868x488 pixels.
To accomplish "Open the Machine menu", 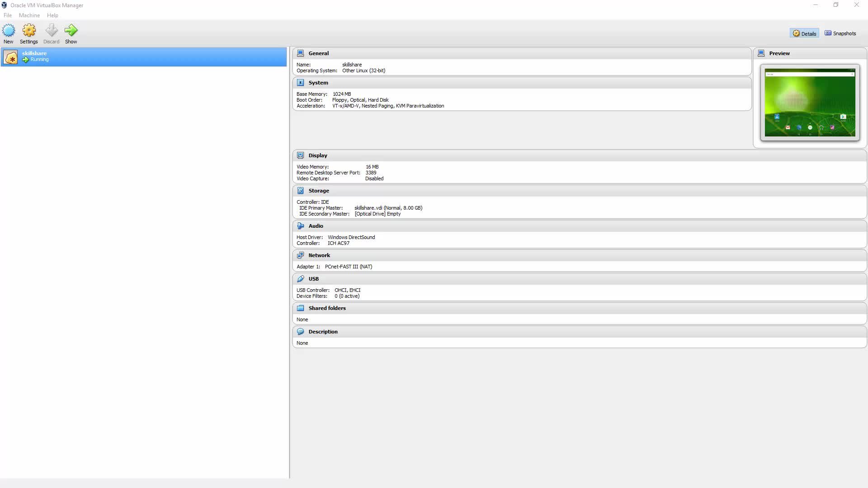I will 29,15.
